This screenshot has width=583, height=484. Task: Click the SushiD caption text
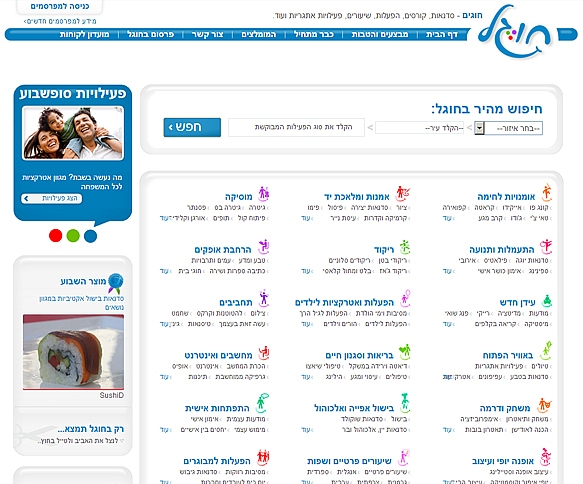pyautogui.click(x=112, y=396)
